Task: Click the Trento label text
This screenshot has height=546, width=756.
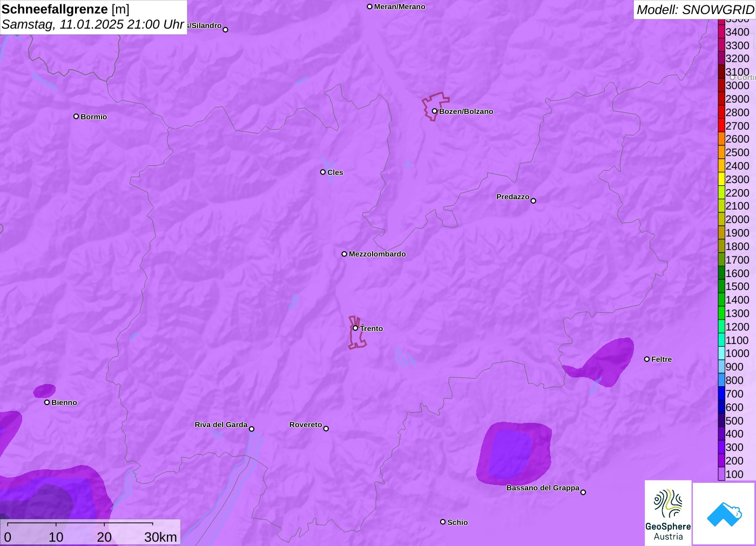Action: pos(372,328)
